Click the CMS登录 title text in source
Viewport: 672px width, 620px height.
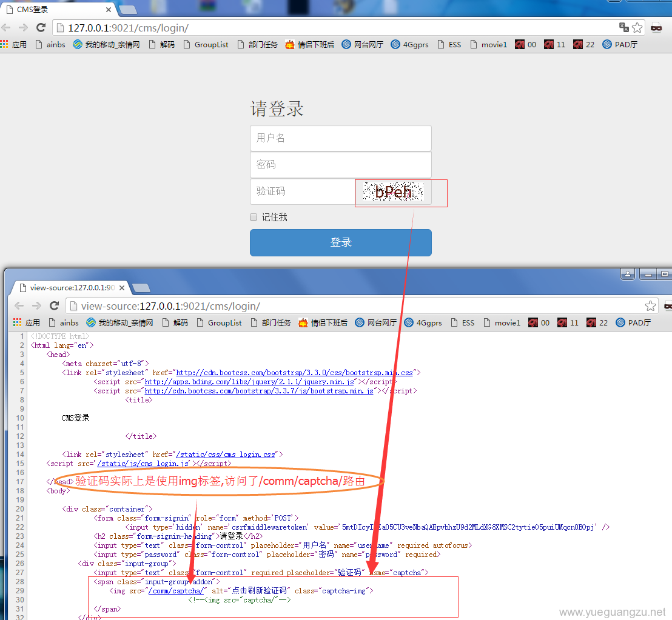[75, 418]
